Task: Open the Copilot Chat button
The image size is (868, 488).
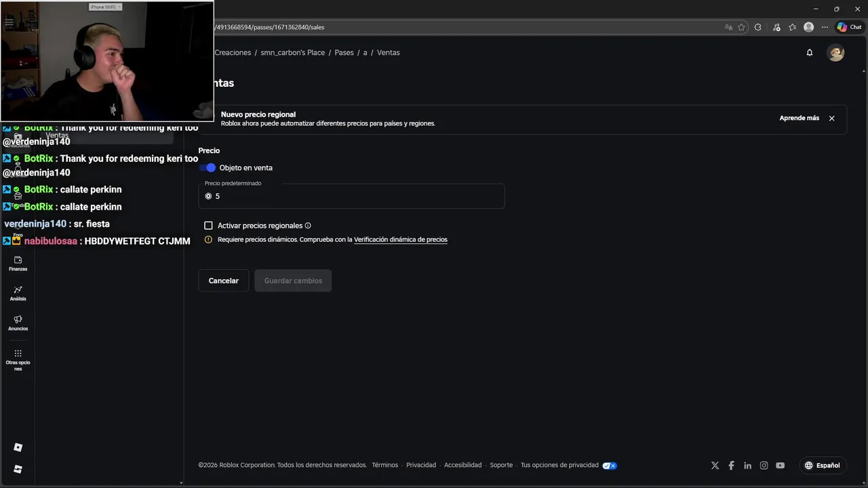Action: (849, 27)
